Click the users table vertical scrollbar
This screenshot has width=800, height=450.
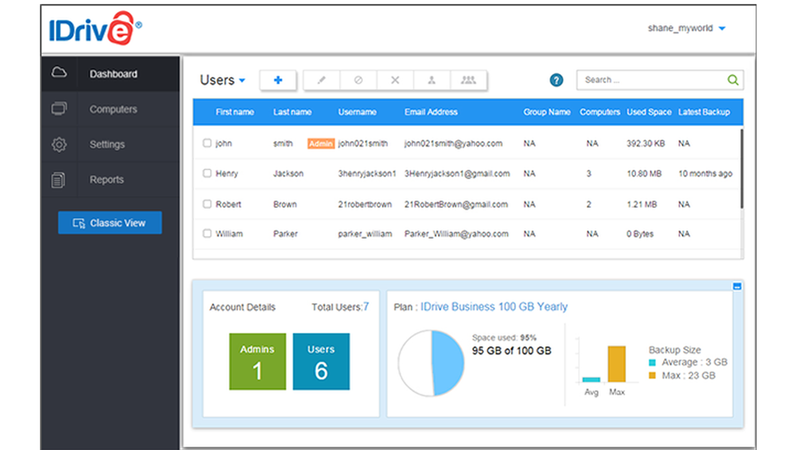[741, 168]
